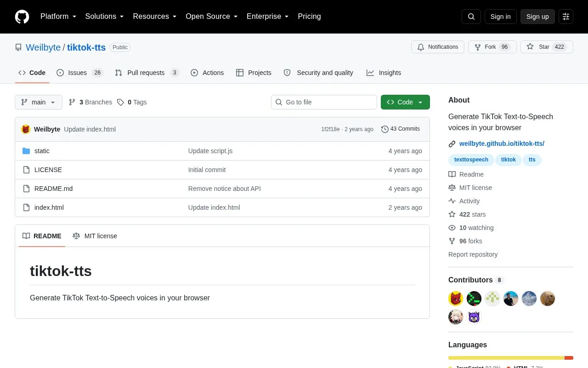
Task: Open the index.html file
Action: pyautogui.click(x=49, y=207)
